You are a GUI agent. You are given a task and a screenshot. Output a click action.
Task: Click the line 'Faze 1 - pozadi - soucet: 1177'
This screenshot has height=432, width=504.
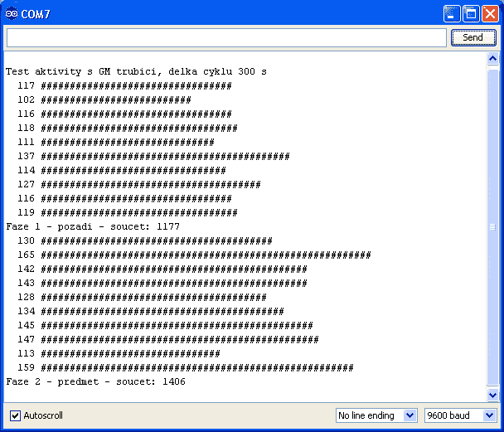click(93, 226)
